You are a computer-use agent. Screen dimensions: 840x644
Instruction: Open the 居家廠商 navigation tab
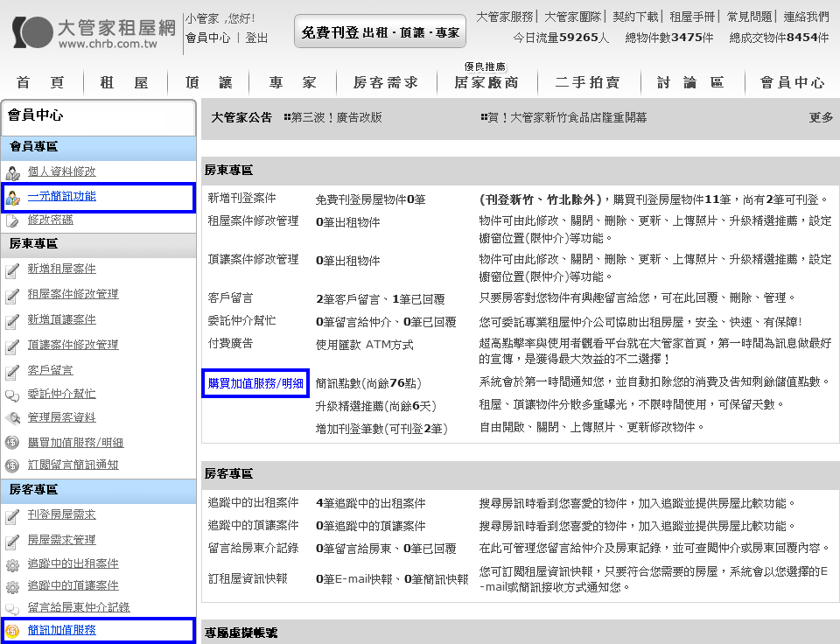(486, 82)
